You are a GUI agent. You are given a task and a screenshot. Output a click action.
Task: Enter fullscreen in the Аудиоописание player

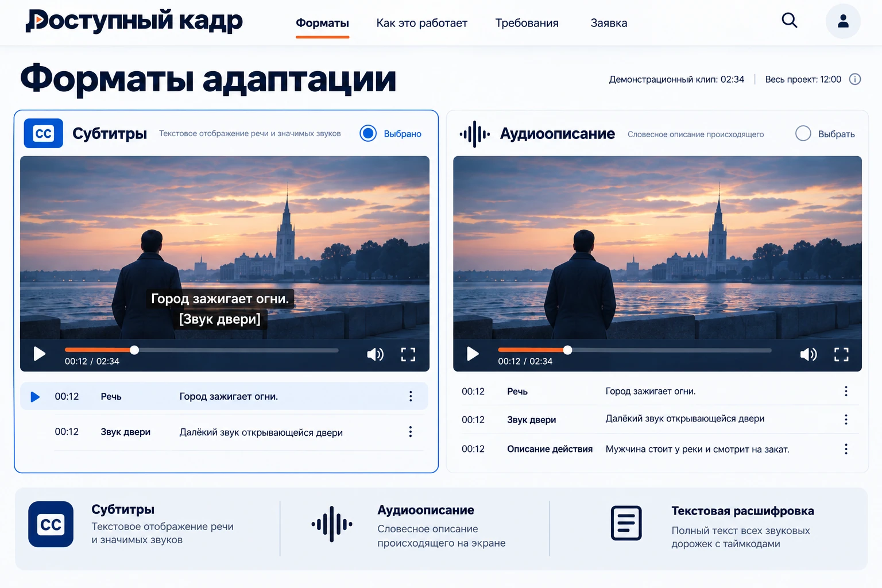(841, 354)
